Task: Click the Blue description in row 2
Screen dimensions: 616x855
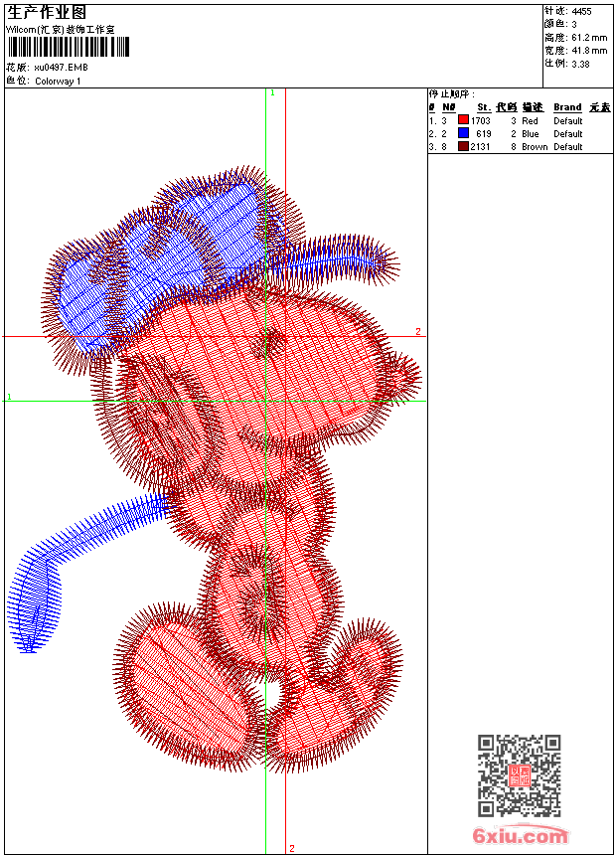Action: point(531,134)
